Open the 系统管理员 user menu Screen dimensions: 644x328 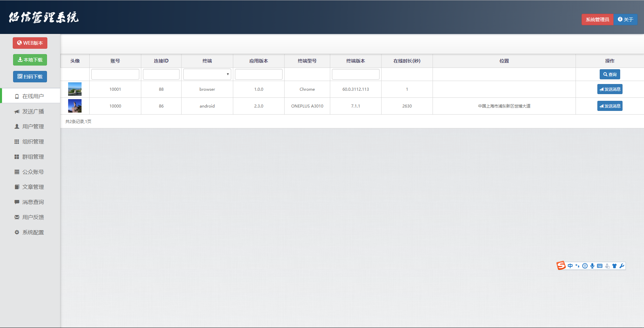pyautogui.click(x=597, y=19)
